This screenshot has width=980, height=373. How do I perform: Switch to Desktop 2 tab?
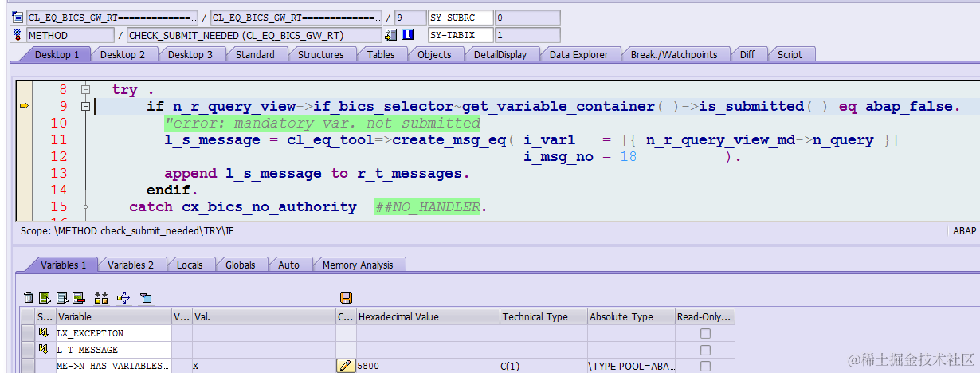tap(123, 54)
